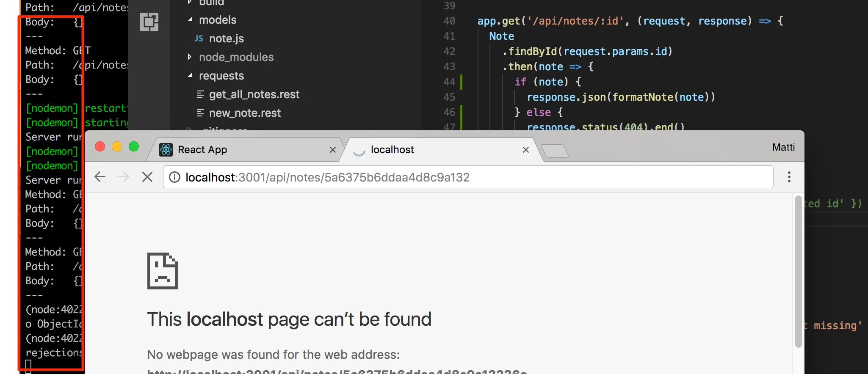Click the sad page error icon
Viewport: 868px width, 374px height.
163,271
